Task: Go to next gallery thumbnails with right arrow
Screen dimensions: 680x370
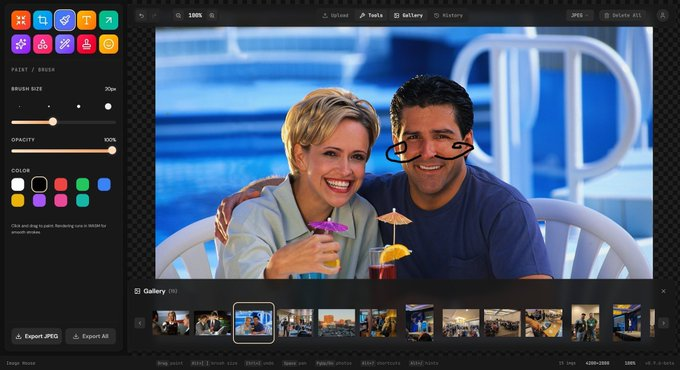Action: 663,323
